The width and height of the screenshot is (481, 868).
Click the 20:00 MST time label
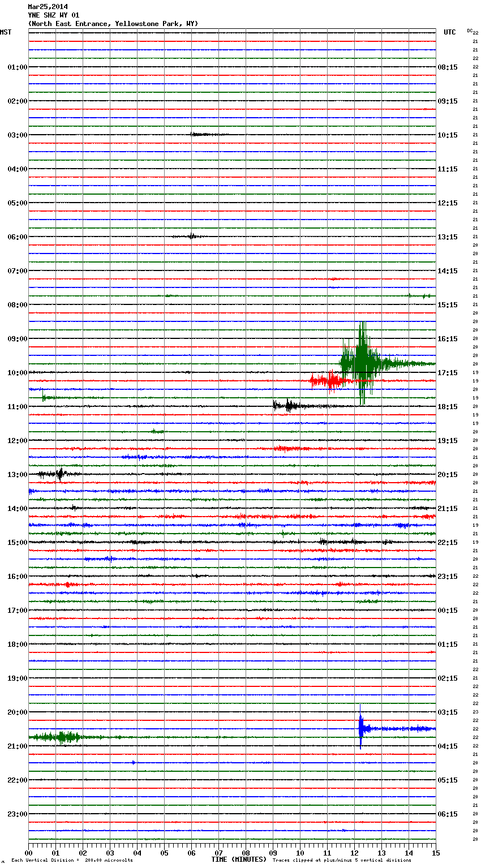pyautogui.click(x=18, y=712)
